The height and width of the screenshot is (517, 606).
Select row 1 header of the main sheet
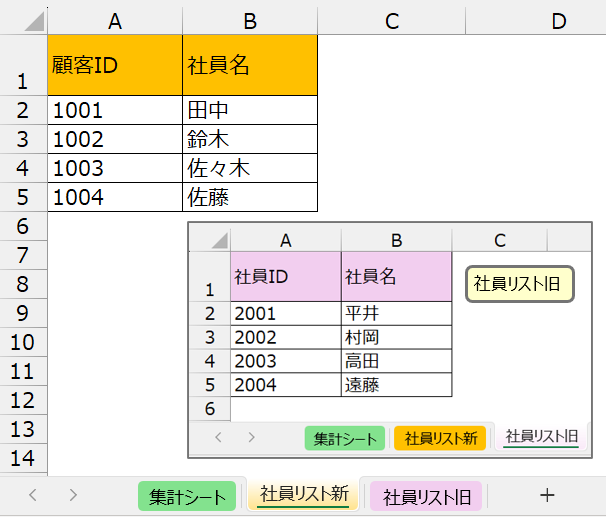coord(23,65)
